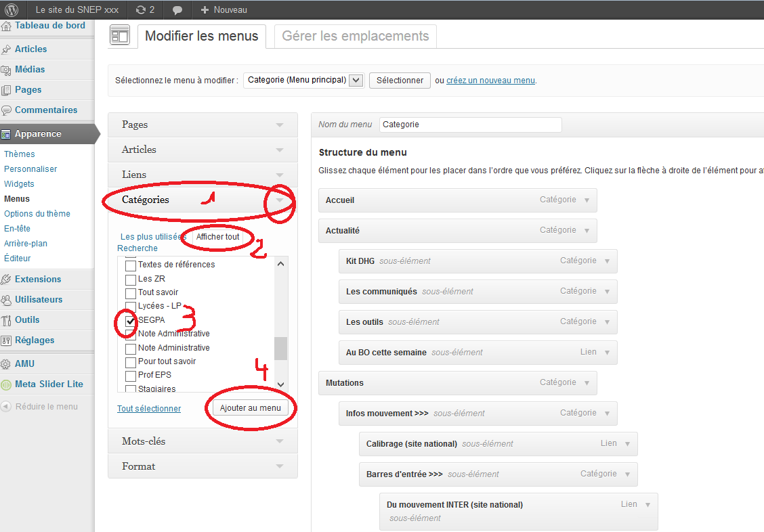Click the créez un nouveau menu link

point(490,80)
